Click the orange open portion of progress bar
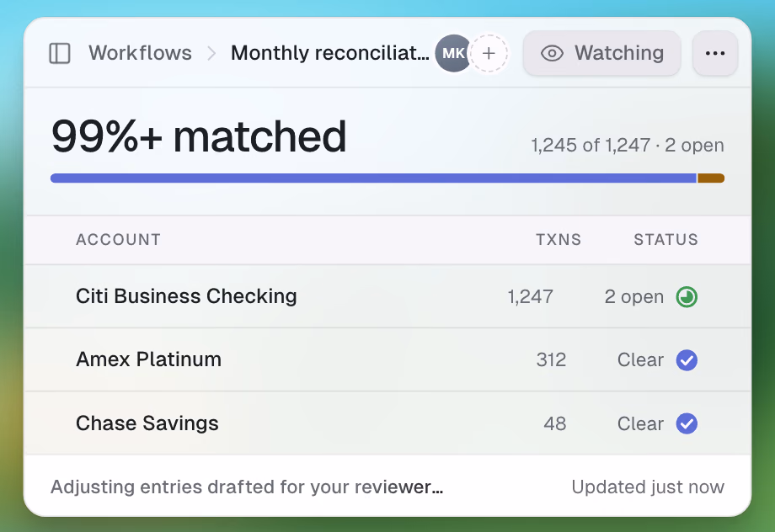The width and height of the screenshot is (775, 532). click(711, 178)
